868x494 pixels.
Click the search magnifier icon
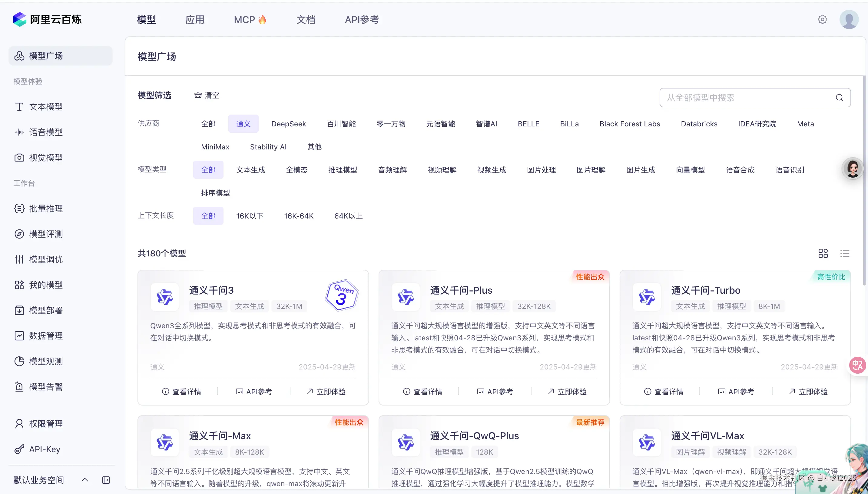point(839,98)
